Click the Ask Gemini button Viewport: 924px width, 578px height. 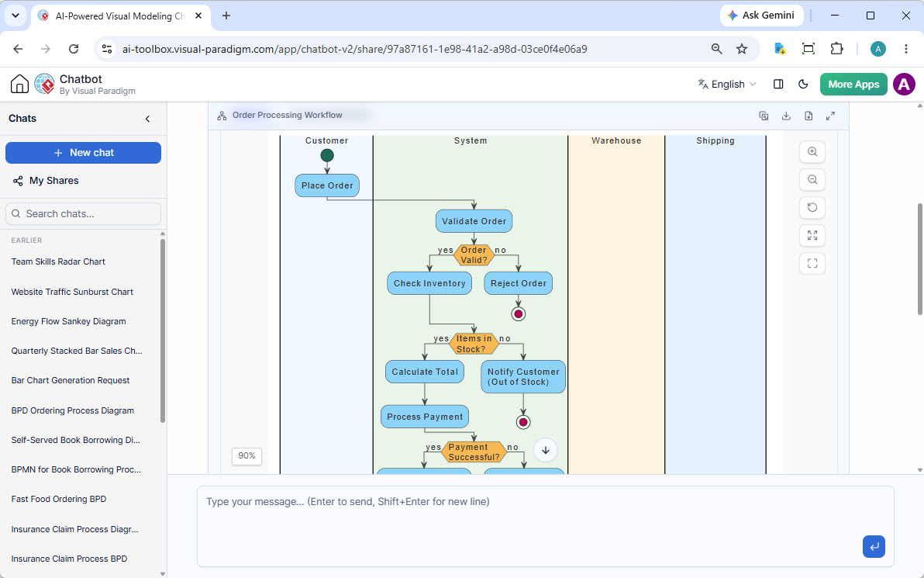pyautogui.click(x=763, y=16)
